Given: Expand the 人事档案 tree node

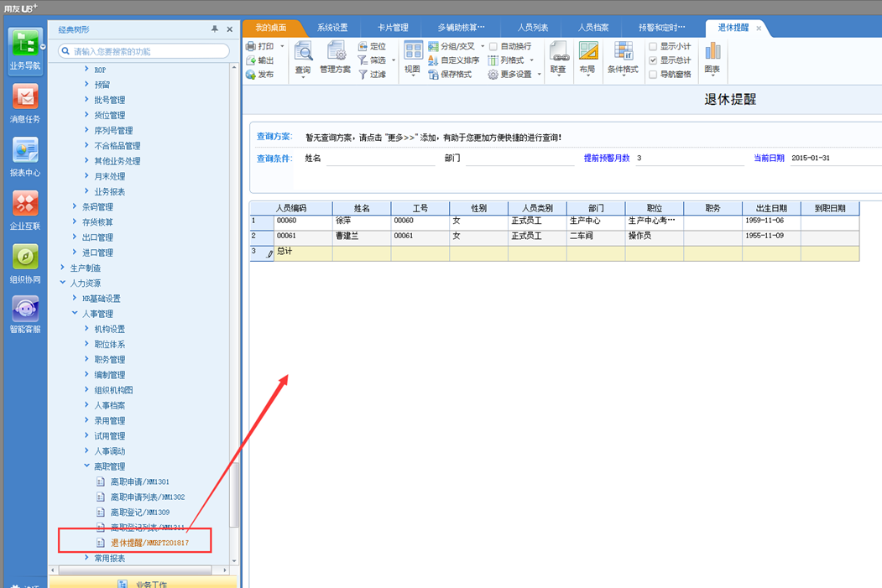Looking at the screenshot, I should [86, 405].
